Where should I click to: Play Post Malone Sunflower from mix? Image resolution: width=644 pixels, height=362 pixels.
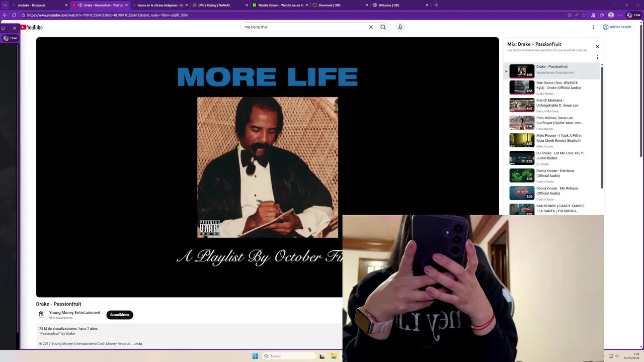click(x=552, y=123)
